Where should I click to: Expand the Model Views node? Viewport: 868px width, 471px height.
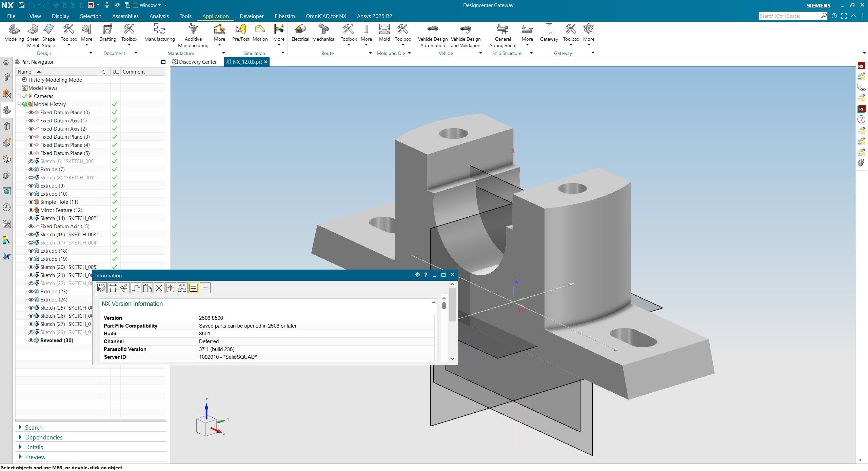coord(19,88)
